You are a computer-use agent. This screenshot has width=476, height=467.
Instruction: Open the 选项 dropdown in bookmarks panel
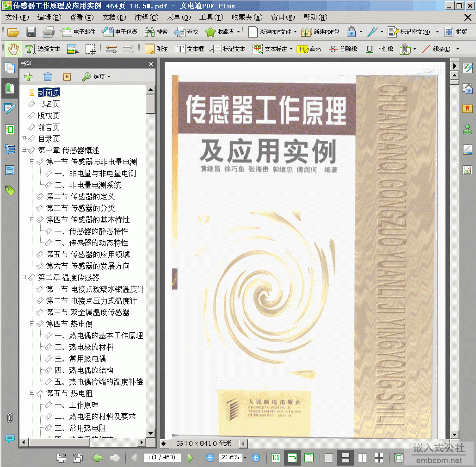[x=96, y=76]
